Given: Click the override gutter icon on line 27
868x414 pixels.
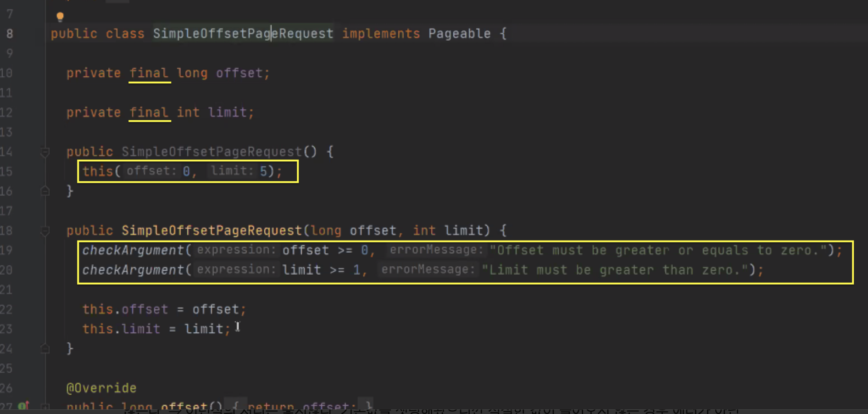Looking at the screenshot, I should [x=23, y=406].
